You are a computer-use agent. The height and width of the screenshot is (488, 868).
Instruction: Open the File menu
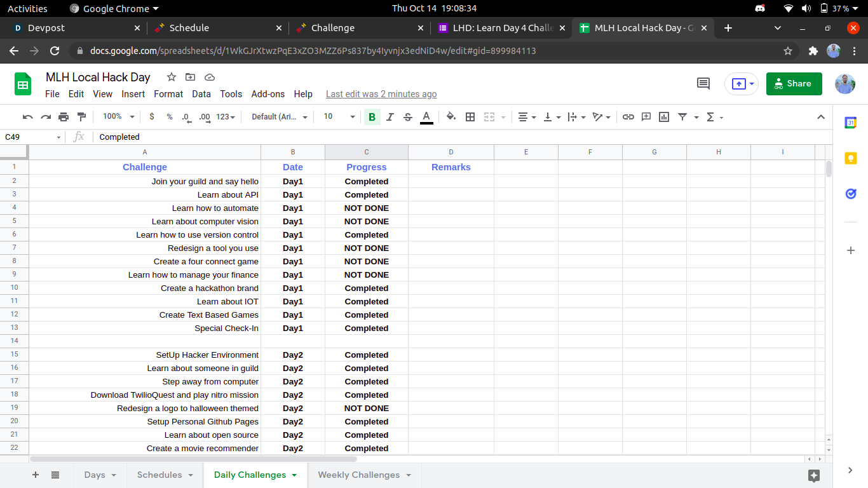[53, 94]
